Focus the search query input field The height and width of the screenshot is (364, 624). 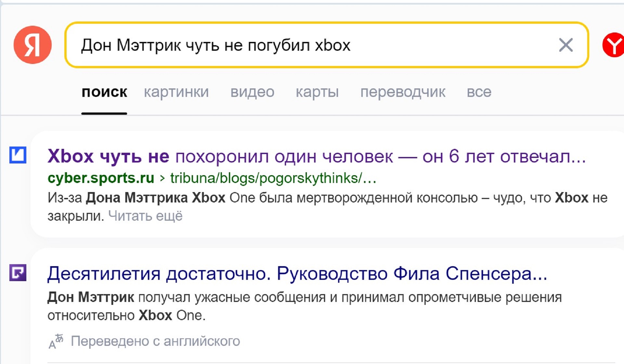(x=292, y=45)
